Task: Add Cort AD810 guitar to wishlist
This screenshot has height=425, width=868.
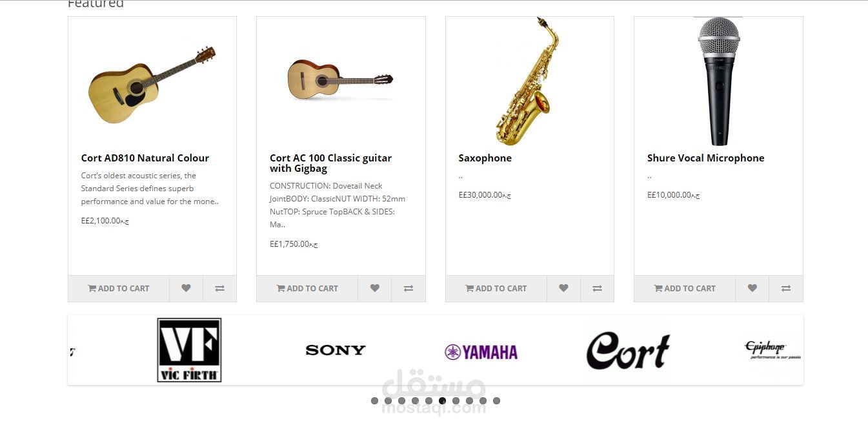Action: (186, 289)
